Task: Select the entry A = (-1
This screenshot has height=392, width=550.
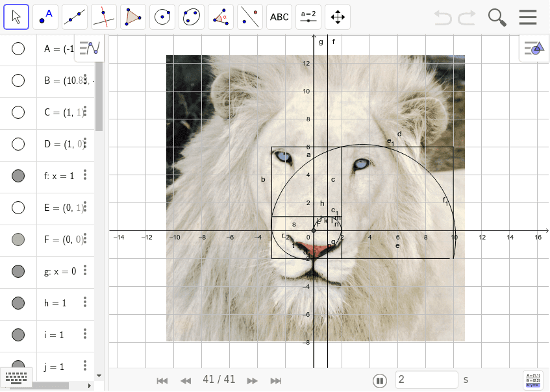Action: click(59, 49)
